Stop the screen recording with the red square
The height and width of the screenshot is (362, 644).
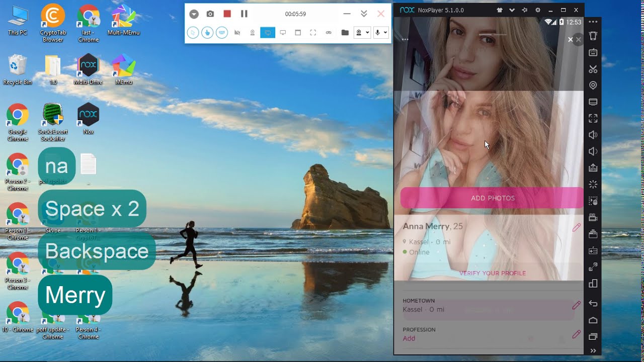pos(227,14)
